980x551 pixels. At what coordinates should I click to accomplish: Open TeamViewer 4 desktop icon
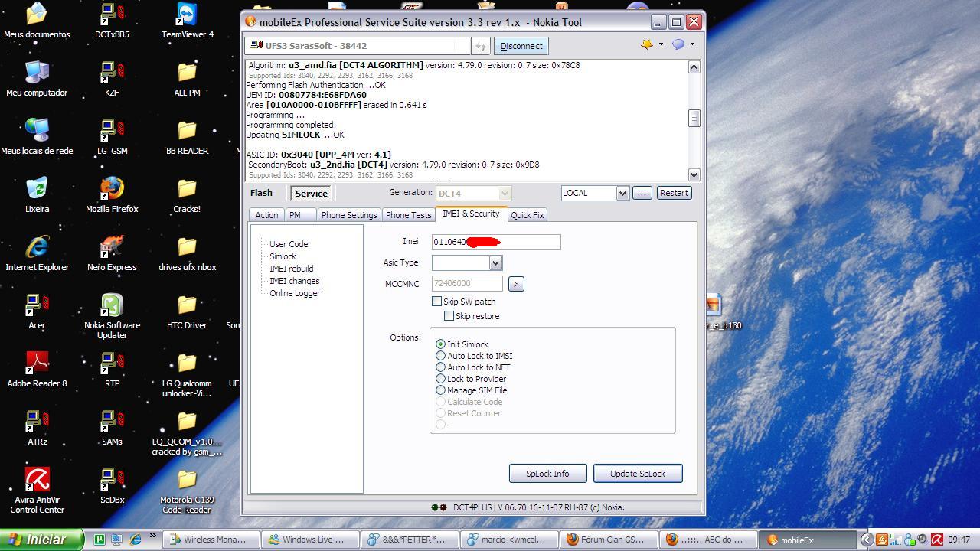[187, 21]
